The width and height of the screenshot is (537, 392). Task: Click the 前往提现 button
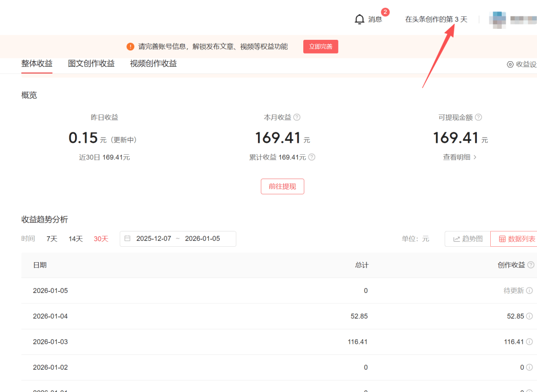click(x=282, y=186)
